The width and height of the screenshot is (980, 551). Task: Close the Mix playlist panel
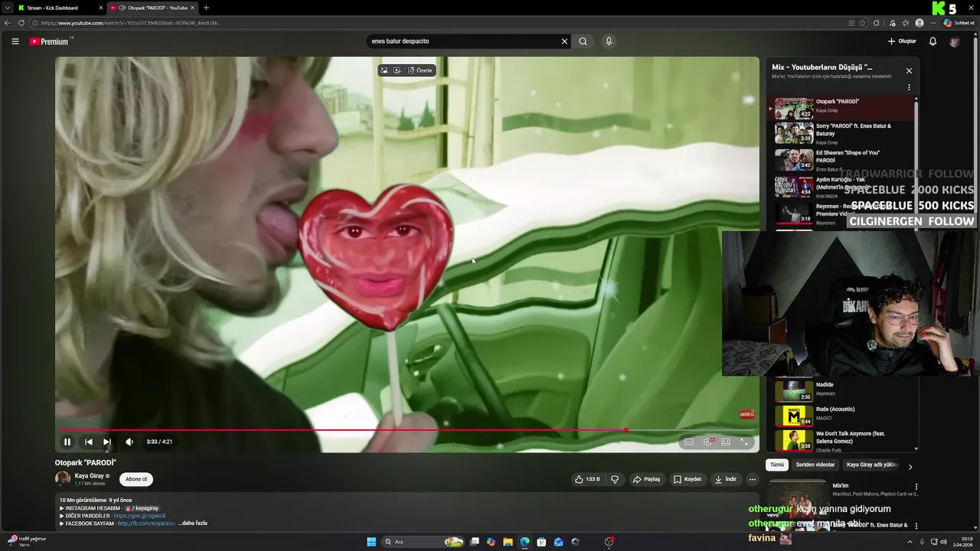[909, 70]
